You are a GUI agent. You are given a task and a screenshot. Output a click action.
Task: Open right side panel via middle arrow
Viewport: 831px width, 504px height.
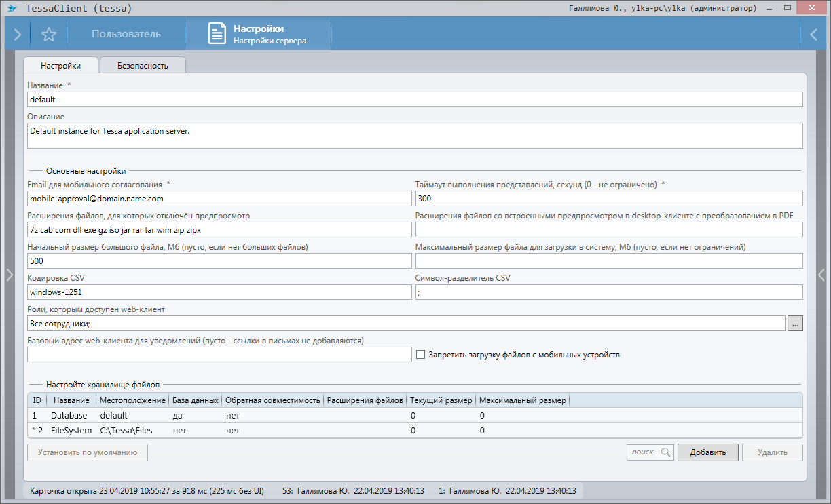click(821, 274)
